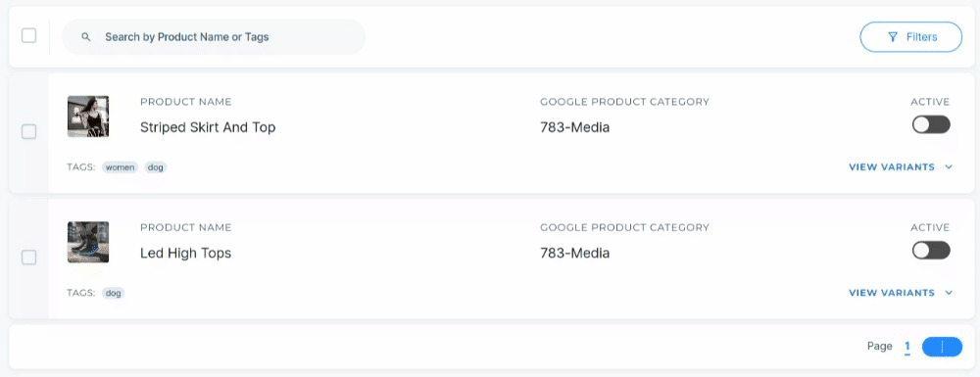Click the magnifier icon in the search bar

[86, 37]
